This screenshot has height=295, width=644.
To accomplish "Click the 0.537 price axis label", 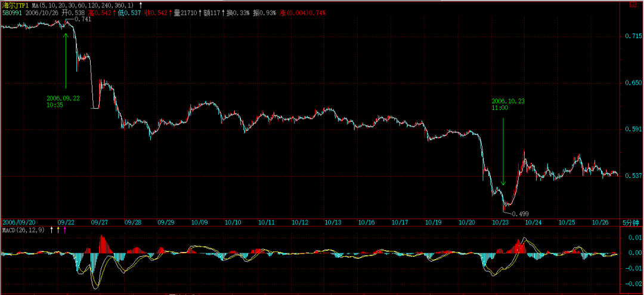I will click(x=634, y=176).
